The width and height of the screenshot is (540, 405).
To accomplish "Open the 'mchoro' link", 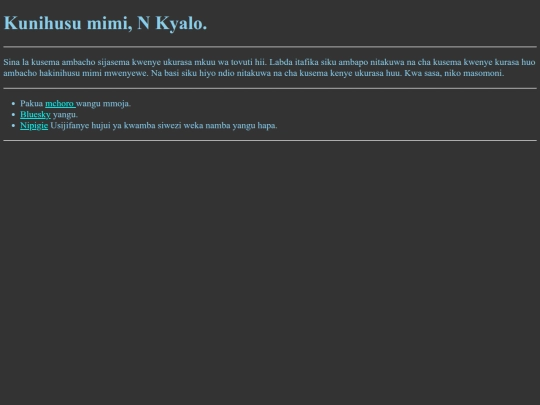I will (x=60, y=104).
